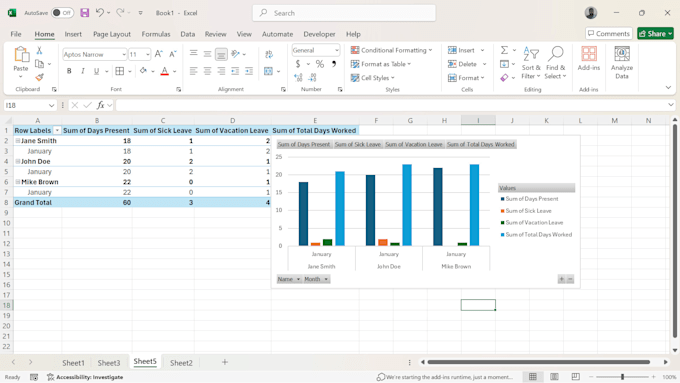Open the Insert ribbon tab
Viewport: 680px width, 383px height.
(x=73, y=34)
